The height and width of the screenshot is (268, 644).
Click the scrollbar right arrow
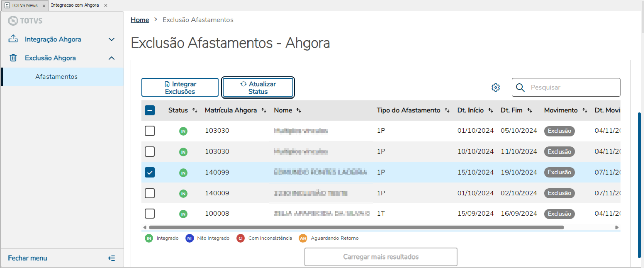coord(617,227)
